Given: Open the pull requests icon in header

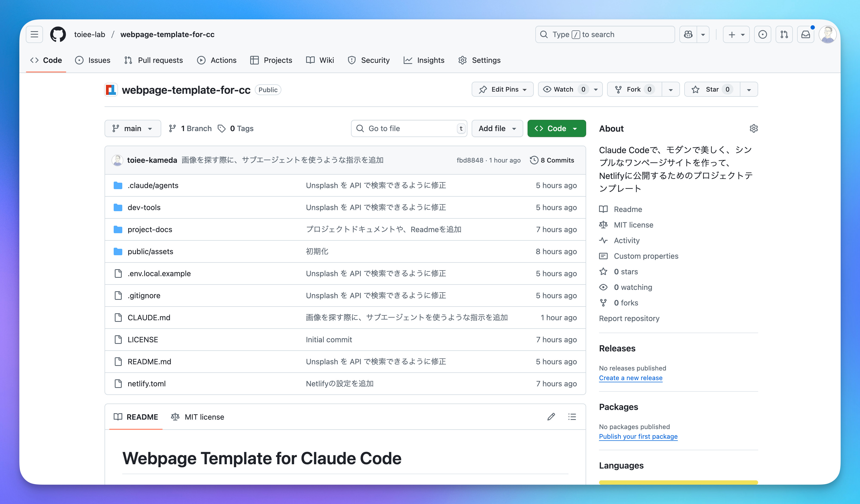Looking at the screenshot, I should pos(784,34).
